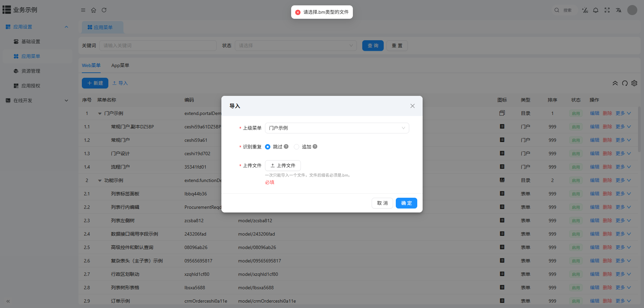Open the 状态 filter dropdown
Screen dimensions: 644x308
pyautogui.click(x=296, y=46)
